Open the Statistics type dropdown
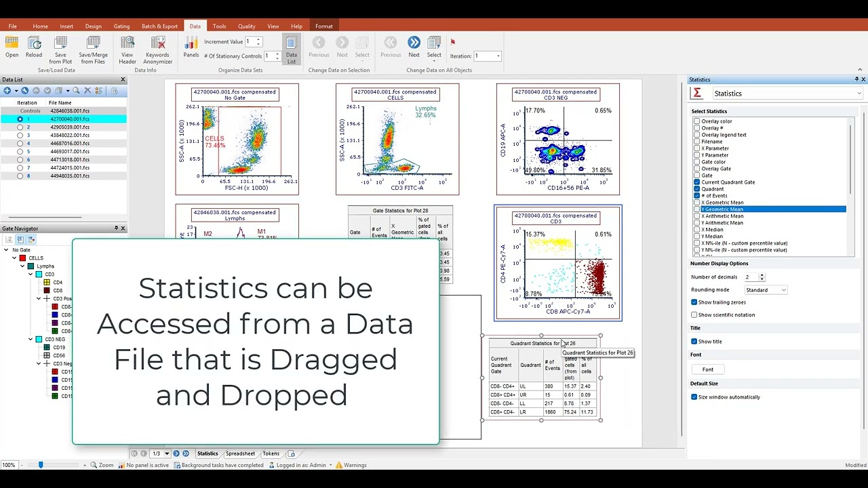The image size is (868, 488). [859, 94]
